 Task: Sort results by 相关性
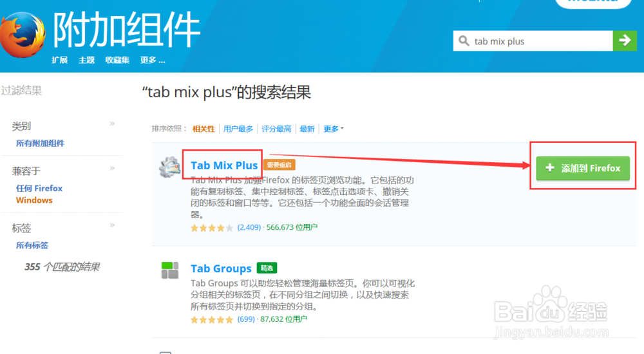pos(204,129)
